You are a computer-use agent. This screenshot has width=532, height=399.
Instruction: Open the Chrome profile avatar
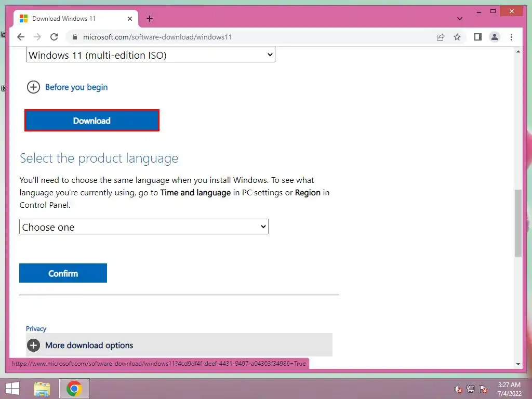click(495, 37)
